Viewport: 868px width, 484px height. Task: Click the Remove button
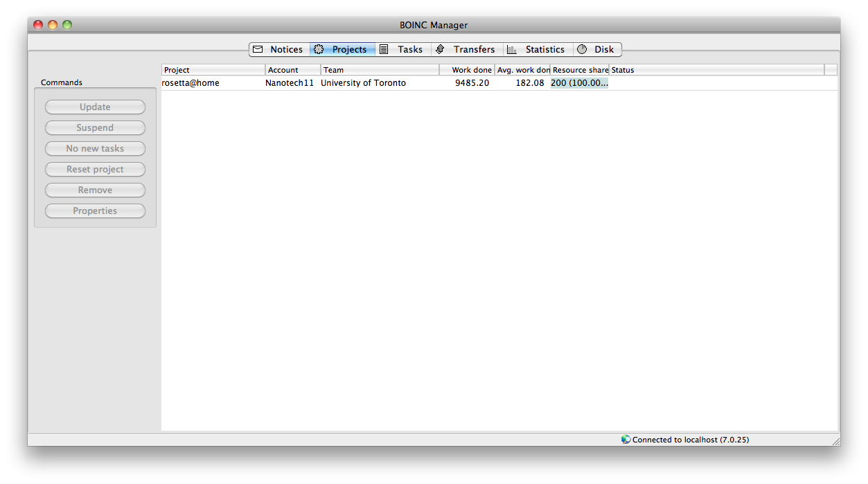tap(96, 190)
